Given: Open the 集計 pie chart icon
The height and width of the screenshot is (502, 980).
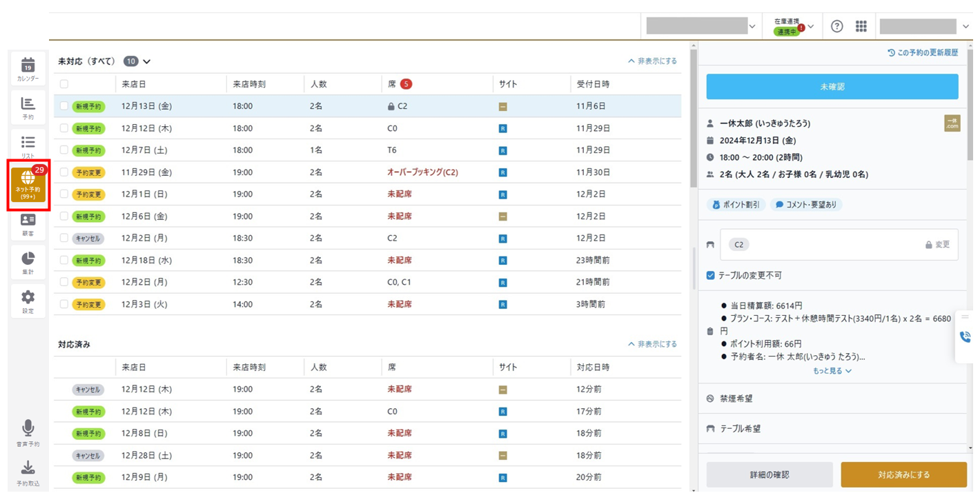Looking at the screenshot, I should [28, 263].
